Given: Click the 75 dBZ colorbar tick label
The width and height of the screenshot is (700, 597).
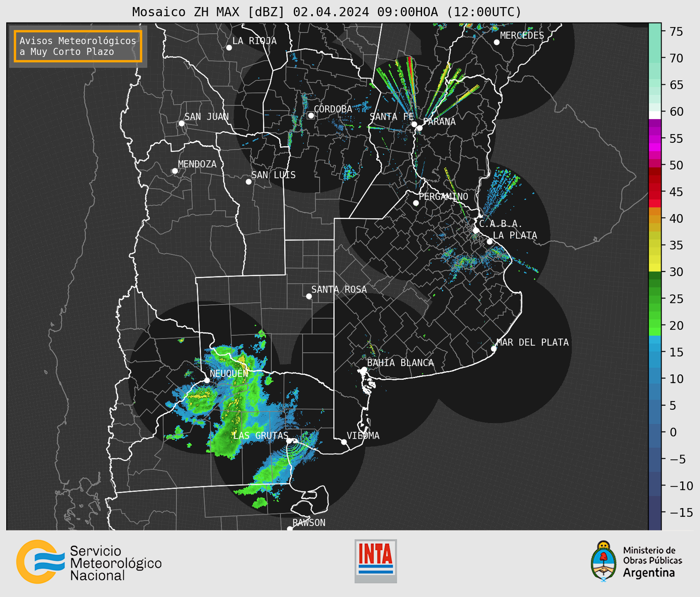Looking at the screenshot, I should click(676, 32).
